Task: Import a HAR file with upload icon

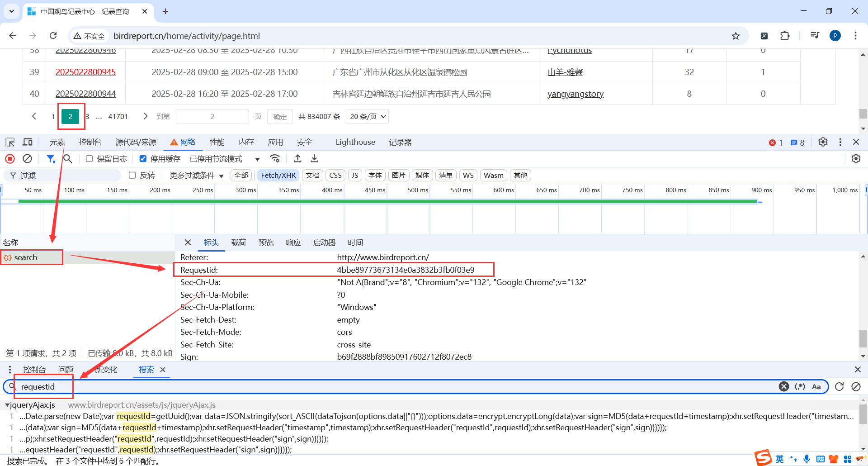Action: pos(297,159)
